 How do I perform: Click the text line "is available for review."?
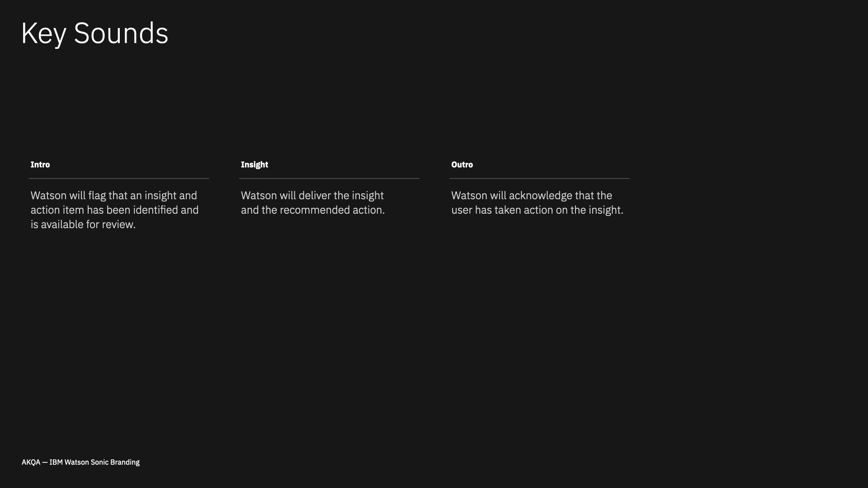[x=83, y=225]
